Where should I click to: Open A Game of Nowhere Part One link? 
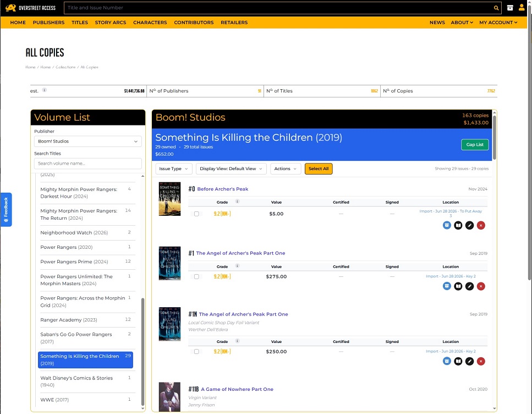(x=237, y=389)
